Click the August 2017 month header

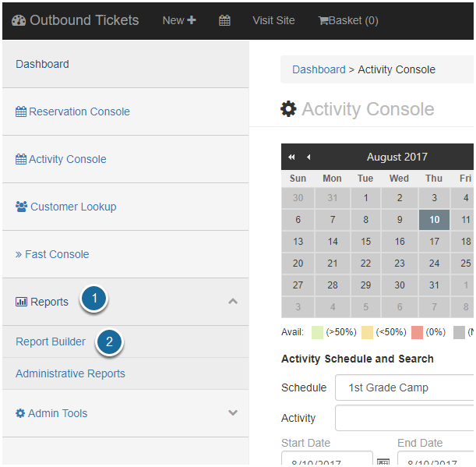pyautogui.click(x=397, y=157)
